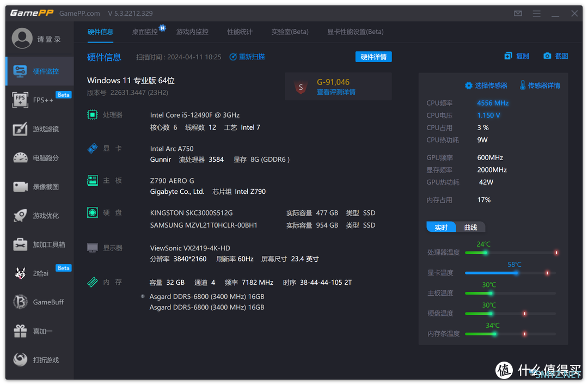Open the 打折游戏 sidebar icon
The image size is (588, 385).
tap(20, 359)
